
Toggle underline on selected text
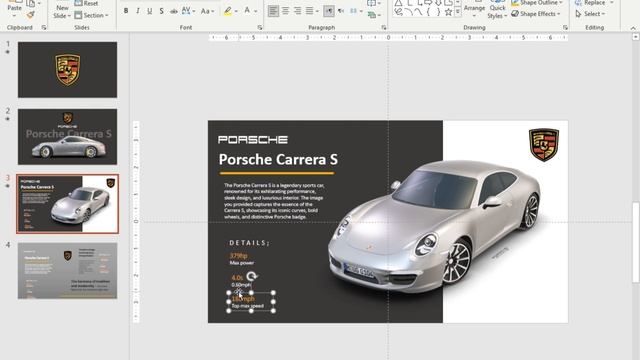[149, 11]
